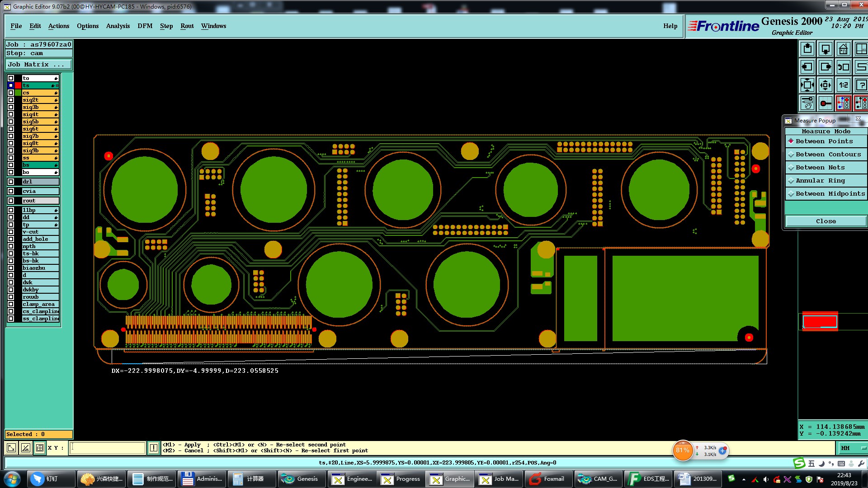The width and height of the screenshot is (868, 488).
Task: Toggle the drl layer checkbox
Action: point(11,182)
